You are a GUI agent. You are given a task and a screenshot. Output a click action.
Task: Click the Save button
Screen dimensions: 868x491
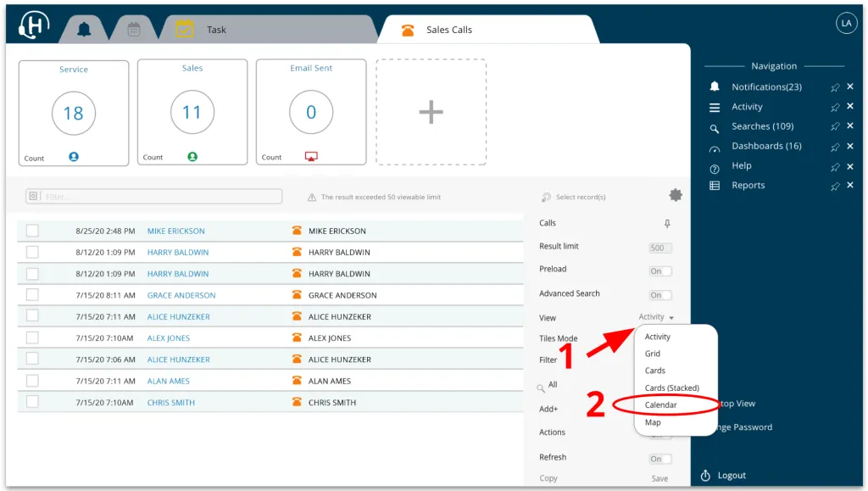click(659, 478)
